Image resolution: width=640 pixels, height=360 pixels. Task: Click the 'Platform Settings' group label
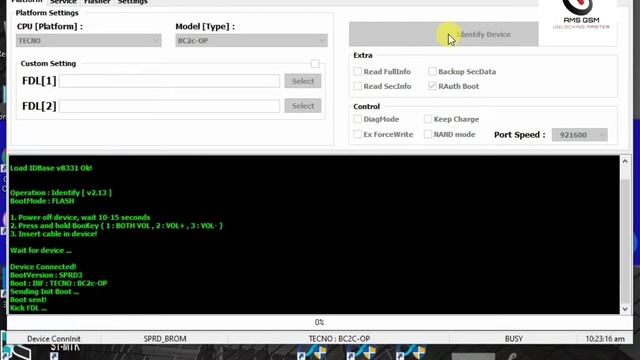point(47,13)
